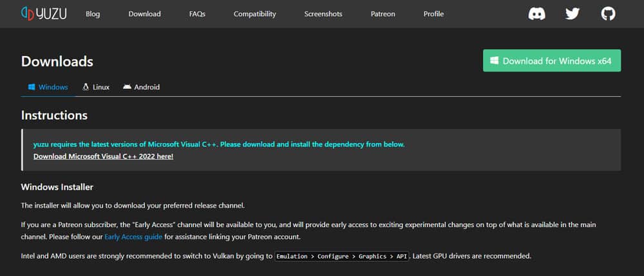Go to the Download nav item
The image size is (644, 276).
[x=144, y=14]
